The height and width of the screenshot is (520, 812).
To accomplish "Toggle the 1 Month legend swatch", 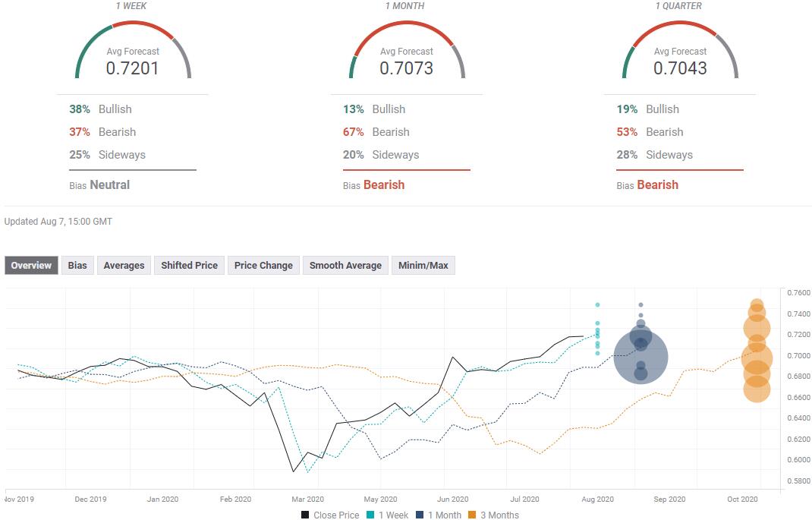I will coord(420,515).
